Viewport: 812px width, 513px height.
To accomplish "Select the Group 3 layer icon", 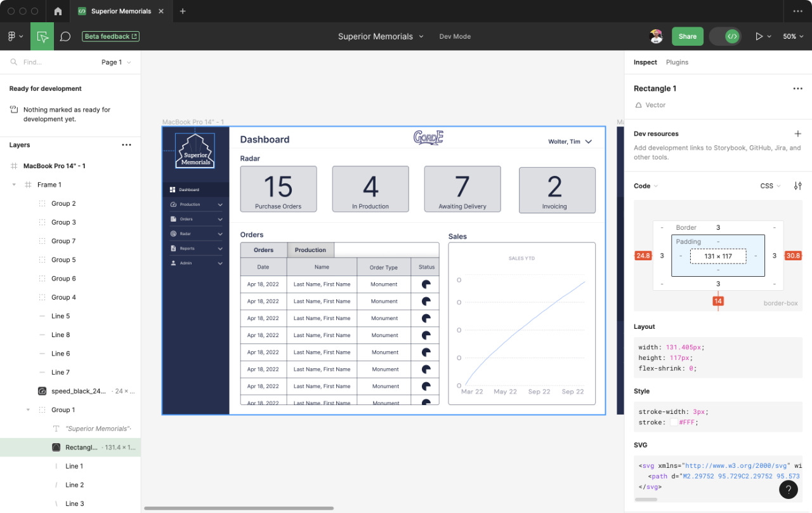I will [42, 222].
